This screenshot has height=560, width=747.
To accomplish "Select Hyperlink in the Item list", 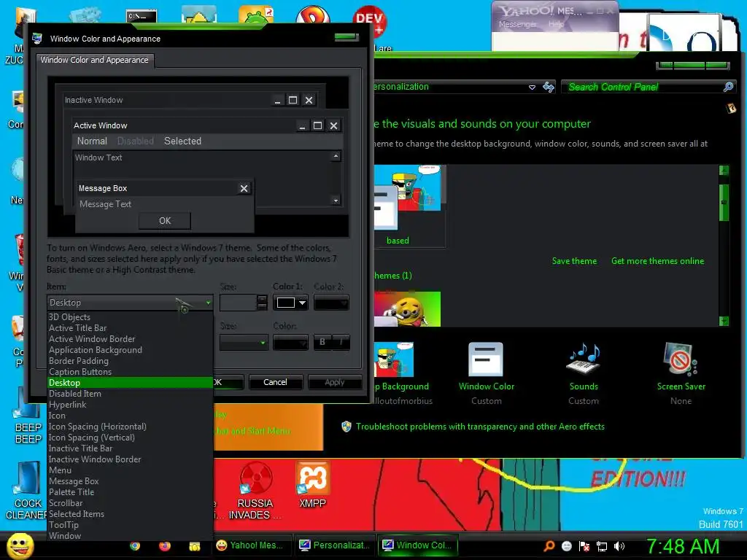I will (130, 405).
